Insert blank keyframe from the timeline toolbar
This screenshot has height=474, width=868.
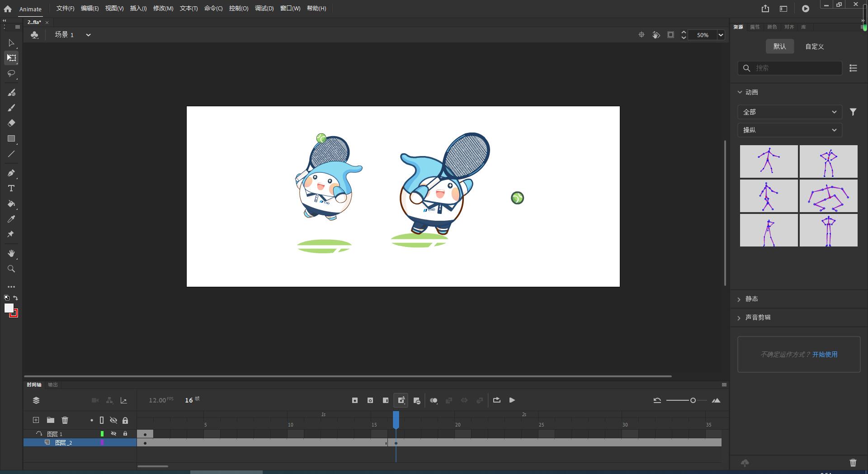370,400
